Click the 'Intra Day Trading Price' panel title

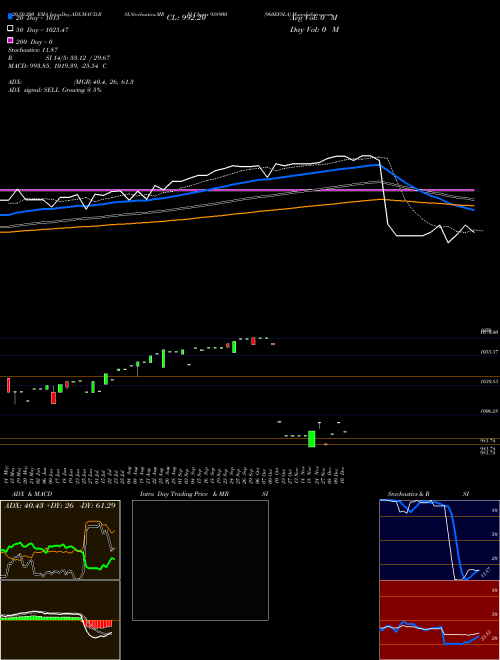tap(204, 494)
